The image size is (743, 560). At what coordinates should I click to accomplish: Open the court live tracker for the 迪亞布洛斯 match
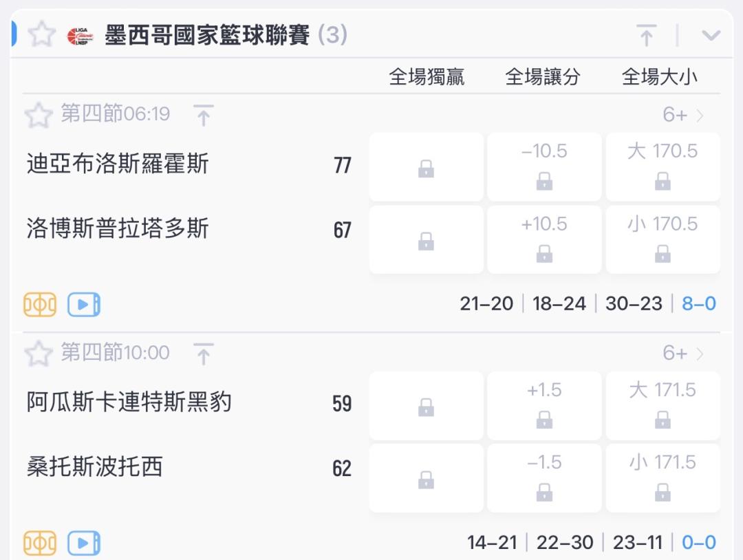click(x=40, y=304)
